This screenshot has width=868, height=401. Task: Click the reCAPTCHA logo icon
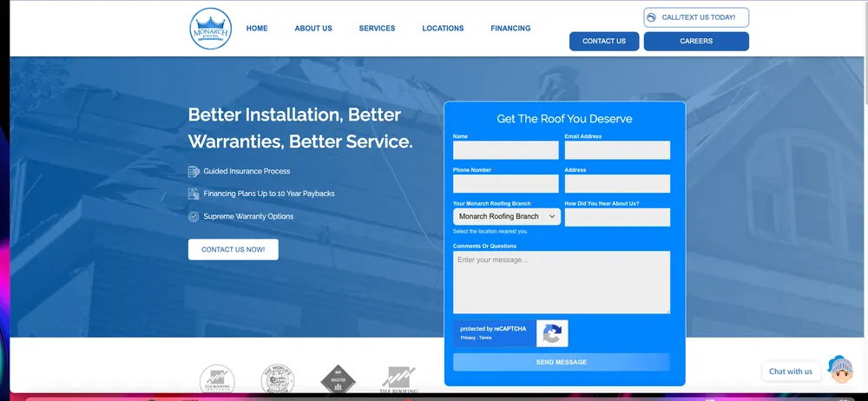click(552, 333)
